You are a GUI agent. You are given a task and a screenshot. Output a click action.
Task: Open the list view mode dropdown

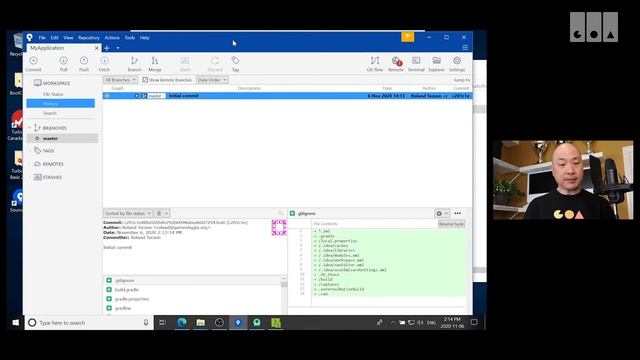[x=162, y=213]
